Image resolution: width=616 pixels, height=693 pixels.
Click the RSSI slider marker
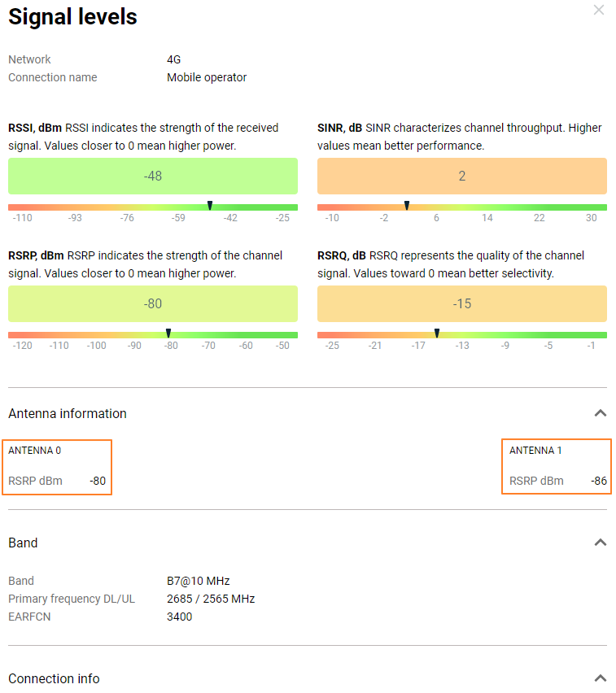point(210,206)
